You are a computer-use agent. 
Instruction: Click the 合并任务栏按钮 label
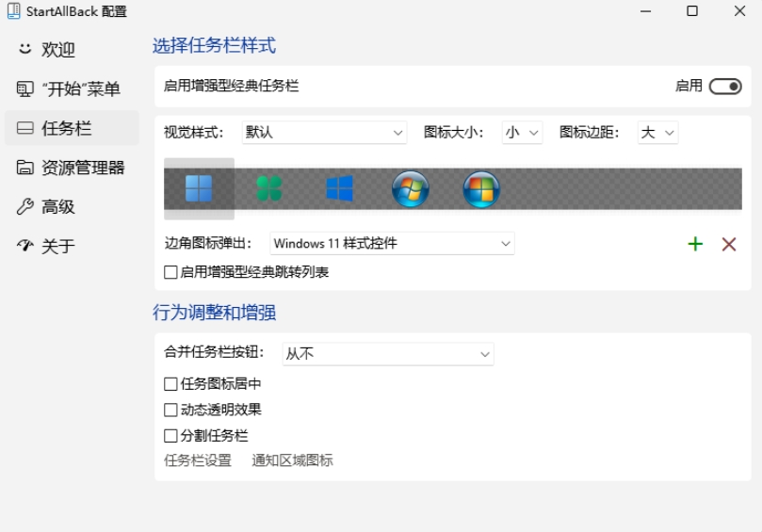(214, 351)
